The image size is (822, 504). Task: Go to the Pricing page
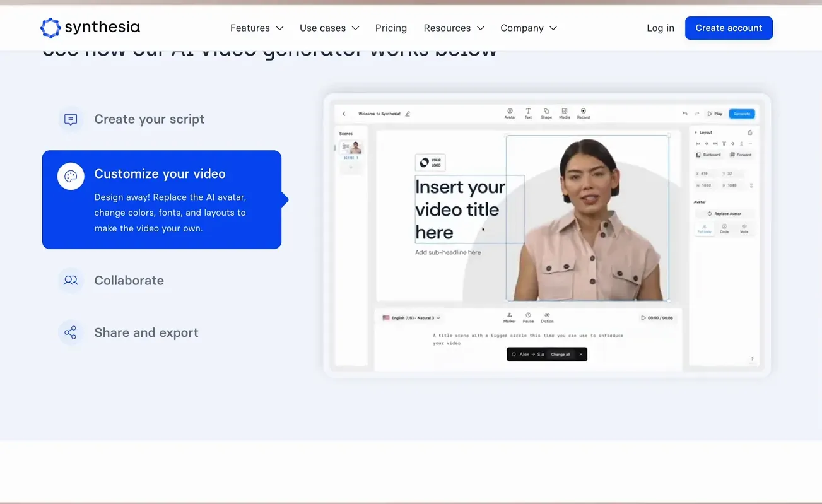(391, 28)
